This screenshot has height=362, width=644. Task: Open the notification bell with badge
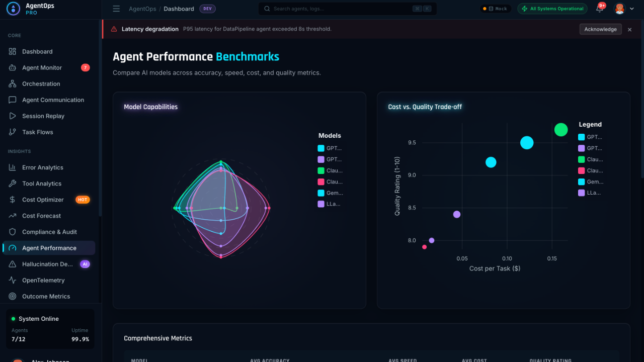point(600,9)
